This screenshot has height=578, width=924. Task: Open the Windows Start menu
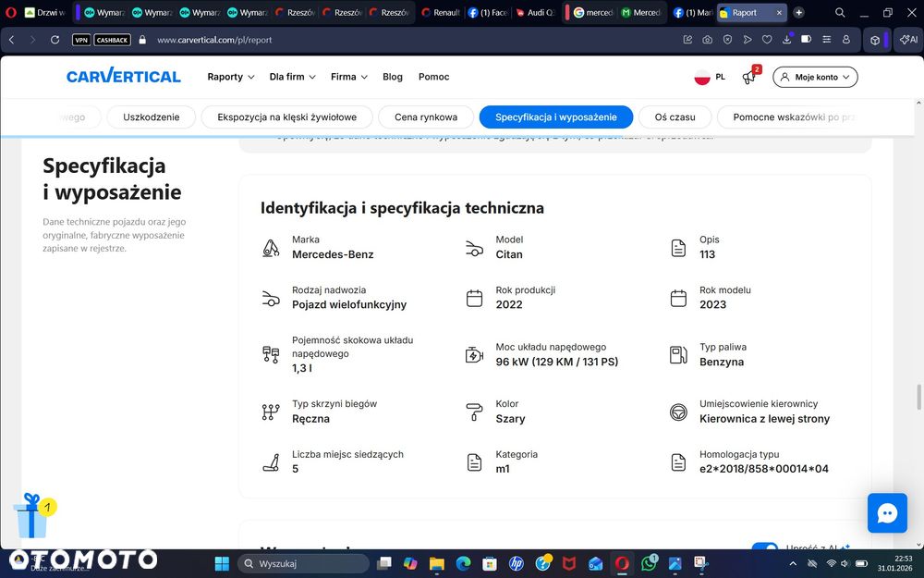pos(222,564)
